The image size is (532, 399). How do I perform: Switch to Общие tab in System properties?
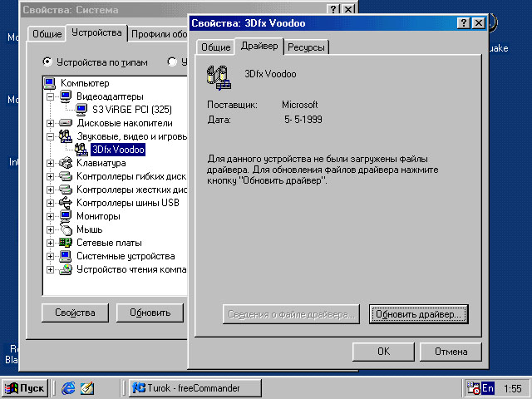click(47, 34)
